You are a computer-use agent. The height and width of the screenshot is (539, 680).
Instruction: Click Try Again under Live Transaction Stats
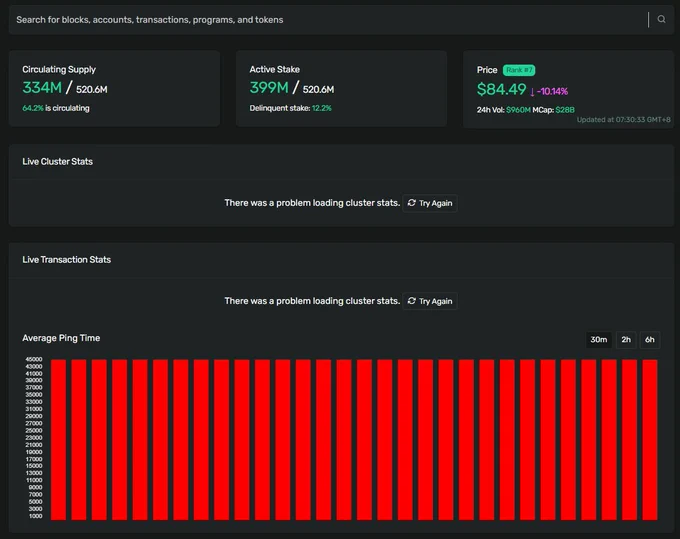(430, 301)
